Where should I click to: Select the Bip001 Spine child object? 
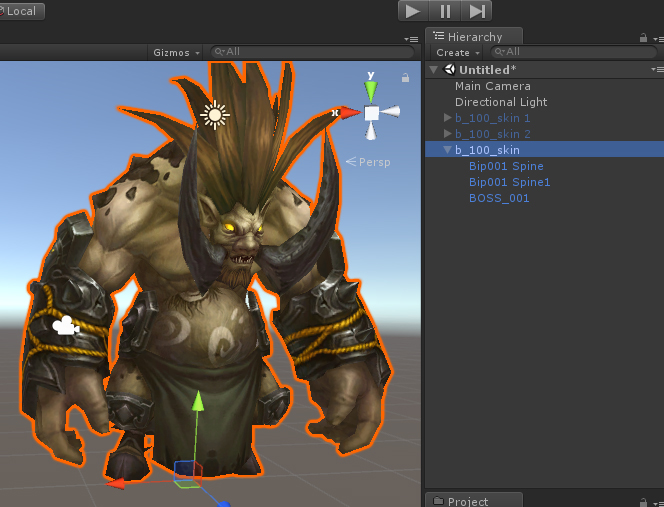506,166
